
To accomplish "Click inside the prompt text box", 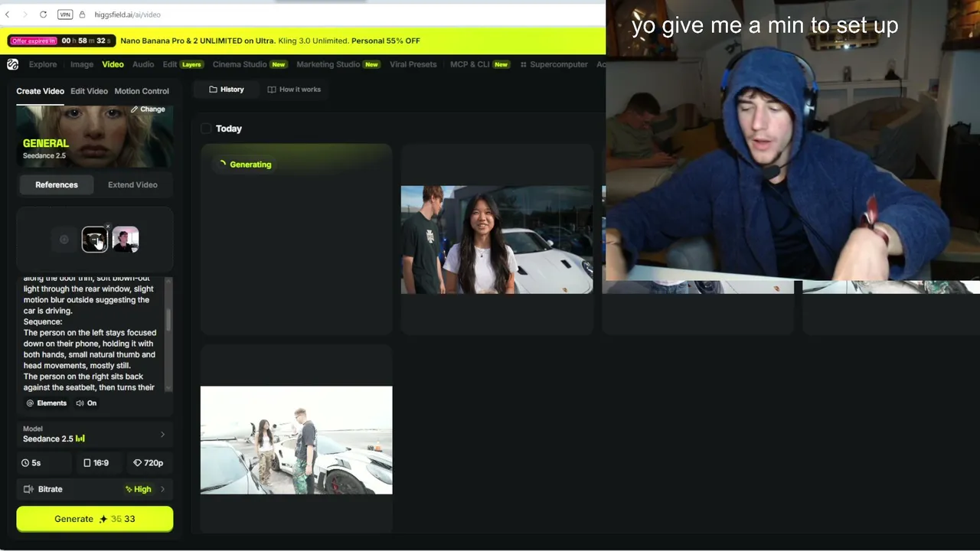I will click(x=90, y=334).
